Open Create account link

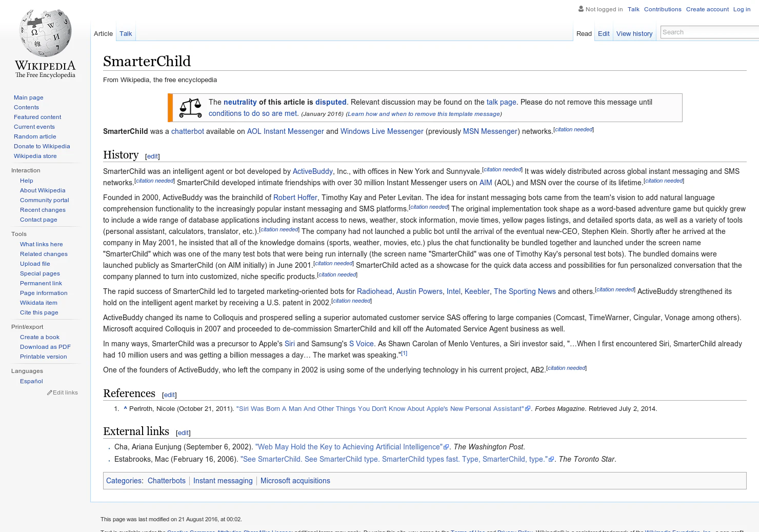707,9
